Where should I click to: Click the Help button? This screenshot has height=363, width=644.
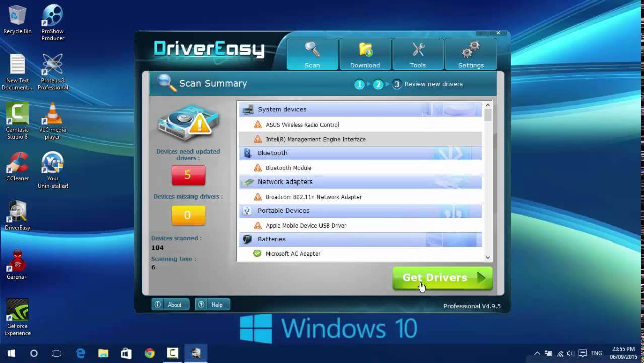pyautogui.click(x=213, y=305)
